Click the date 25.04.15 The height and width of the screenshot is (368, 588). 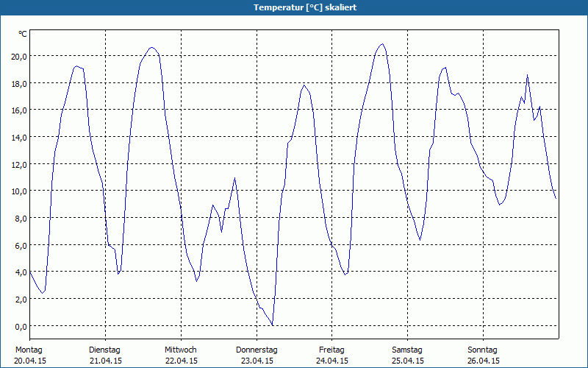pyautogui.click(x=408, y=361)
